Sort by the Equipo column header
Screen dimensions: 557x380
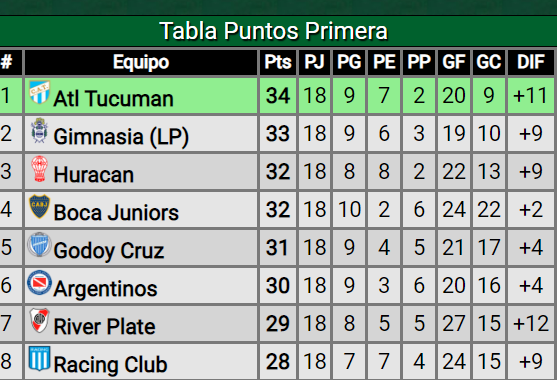(141, 62)
